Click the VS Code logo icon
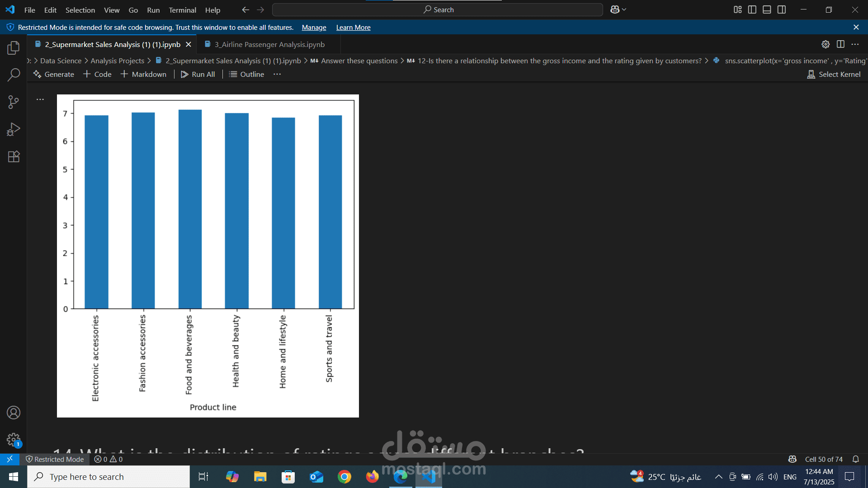The width and height of the screenshot is (868, 488). tap(10, 9)
